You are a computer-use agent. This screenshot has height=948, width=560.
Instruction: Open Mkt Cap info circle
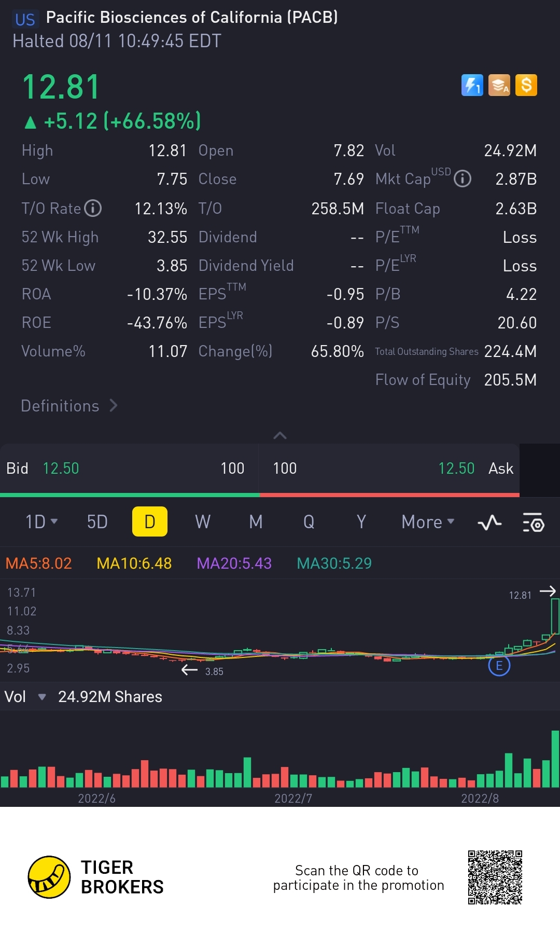tap(463, 179)
